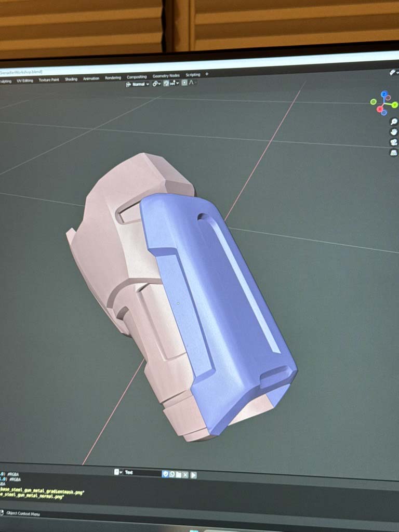Run the script with play button
This screenshot has width=399, height=532.
193,475
